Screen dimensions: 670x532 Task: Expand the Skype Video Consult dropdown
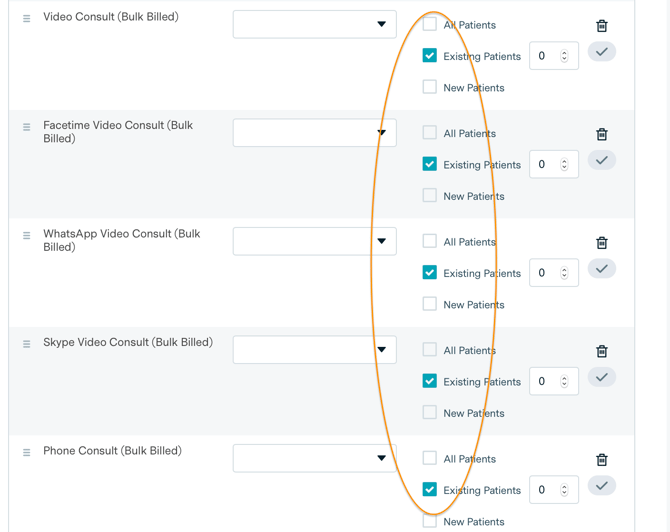314,350
